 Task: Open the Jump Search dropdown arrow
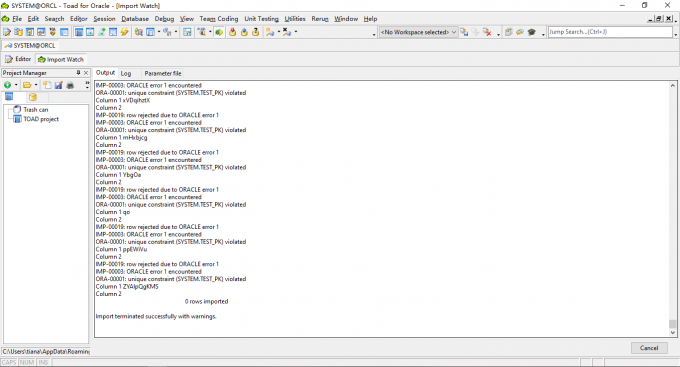point(676,34)
